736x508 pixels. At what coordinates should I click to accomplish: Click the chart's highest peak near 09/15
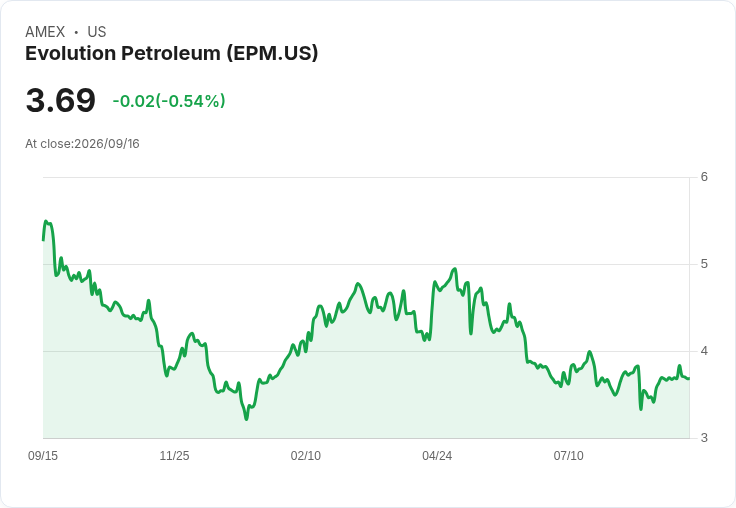click(x=46, y=221)
